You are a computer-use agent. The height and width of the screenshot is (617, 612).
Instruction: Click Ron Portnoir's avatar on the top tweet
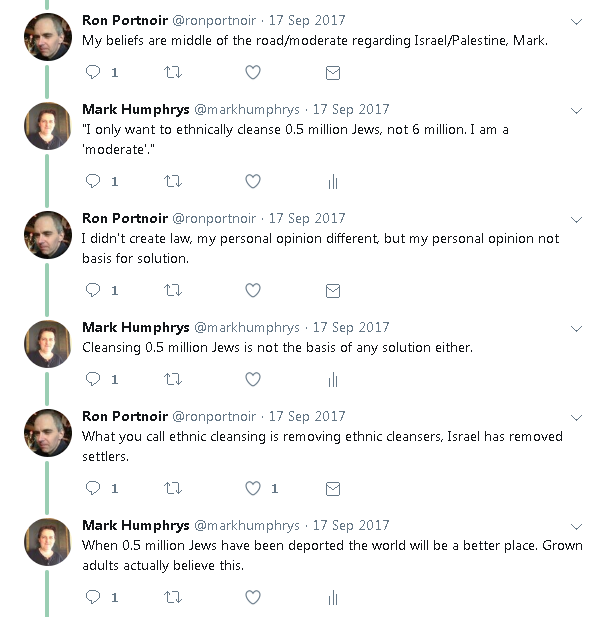[x=47, y=37]
